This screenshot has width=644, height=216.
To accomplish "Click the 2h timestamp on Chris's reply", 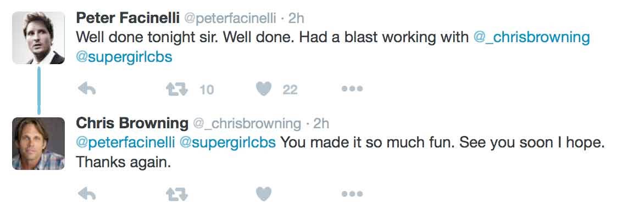I will pos(321,123).
